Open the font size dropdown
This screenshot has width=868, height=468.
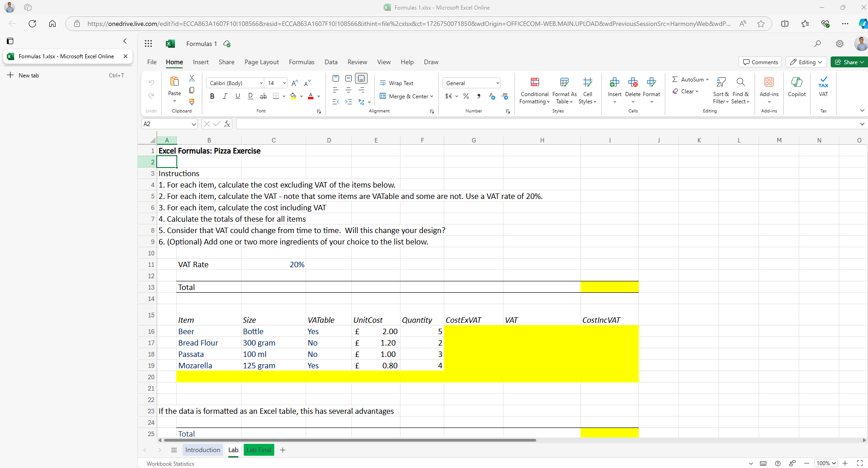[284, 83]
